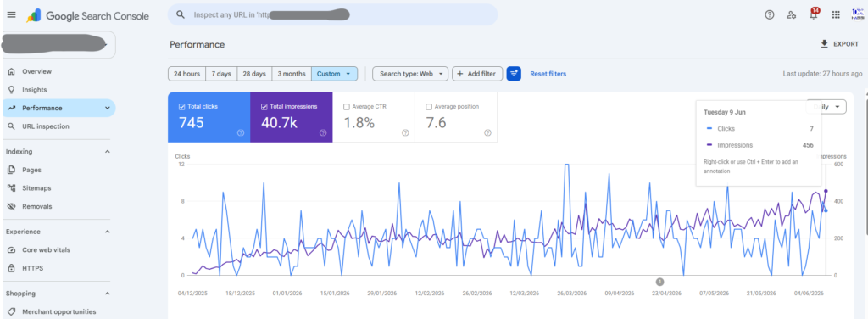Open the account avatar in top right

(858, 15)
